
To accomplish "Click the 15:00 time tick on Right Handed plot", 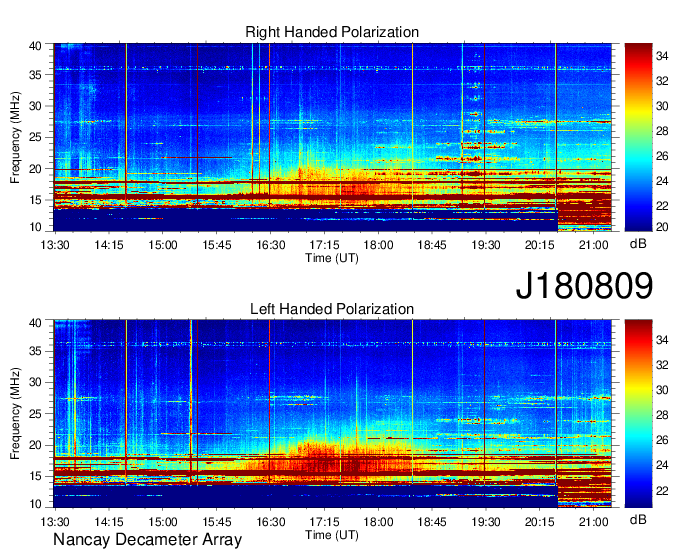I will pyautogui.click(x=163, y=245).
